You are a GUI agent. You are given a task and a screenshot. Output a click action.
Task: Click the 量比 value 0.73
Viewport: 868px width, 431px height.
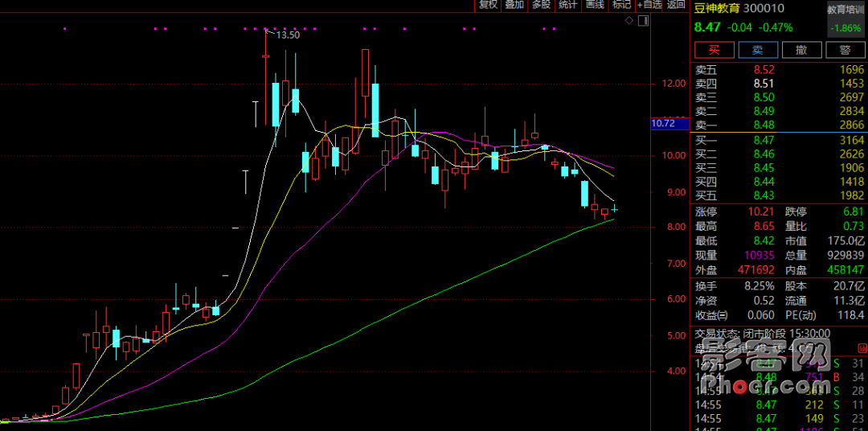click(x=853, y=226)
